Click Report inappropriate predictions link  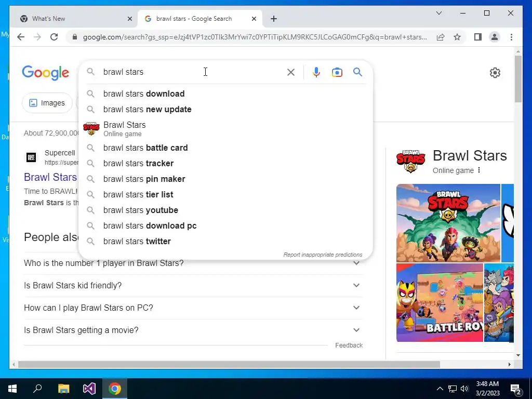point(323,255)
